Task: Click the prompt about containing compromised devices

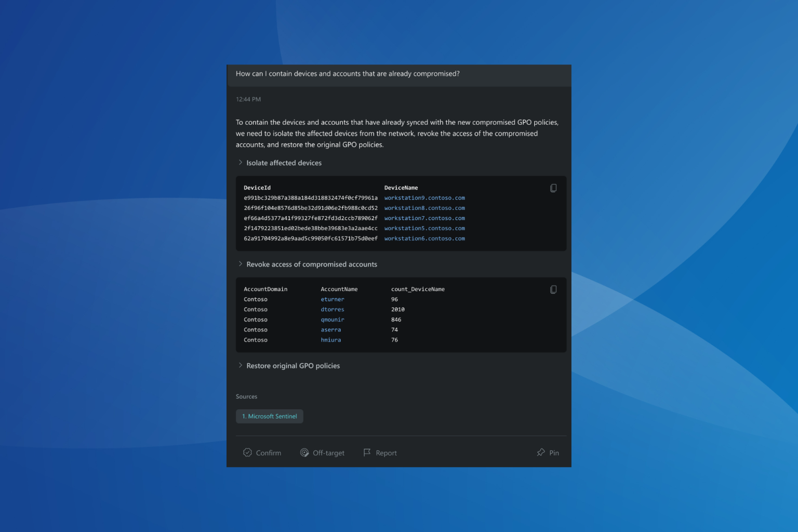Action: pos(348,74)
